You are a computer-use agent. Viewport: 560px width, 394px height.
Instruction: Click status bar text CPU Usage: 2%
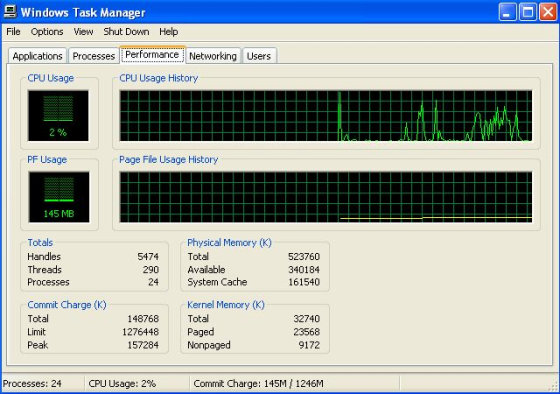(122, 384)
